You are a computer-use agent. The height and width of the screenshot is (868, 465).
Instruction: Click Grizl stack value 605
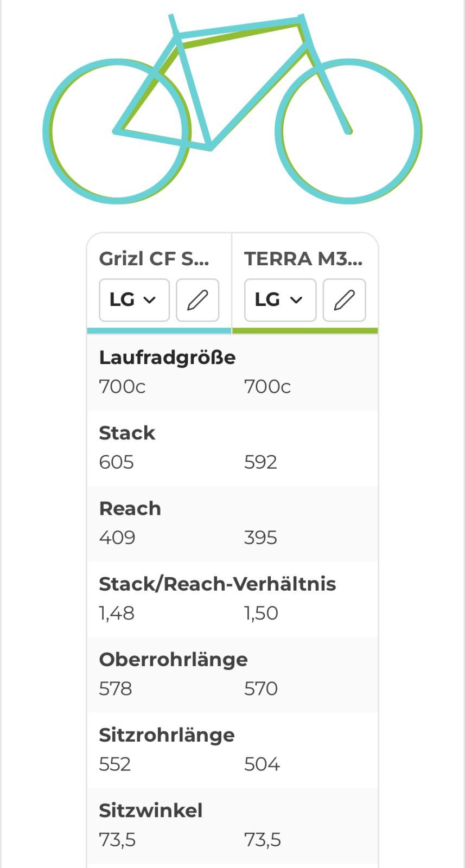[117, 462]
